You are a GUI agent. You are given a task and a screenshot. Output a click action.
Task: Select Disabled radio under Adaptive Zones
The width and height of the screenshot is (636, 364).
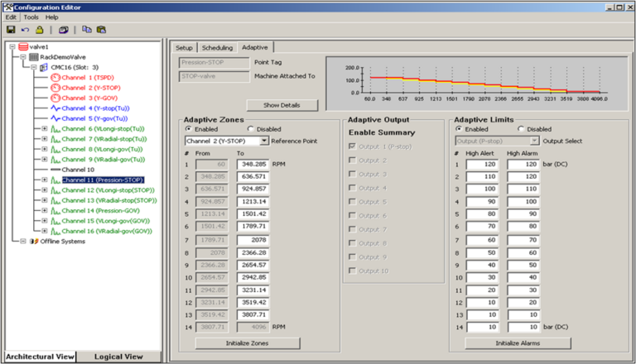click(250, 129)
